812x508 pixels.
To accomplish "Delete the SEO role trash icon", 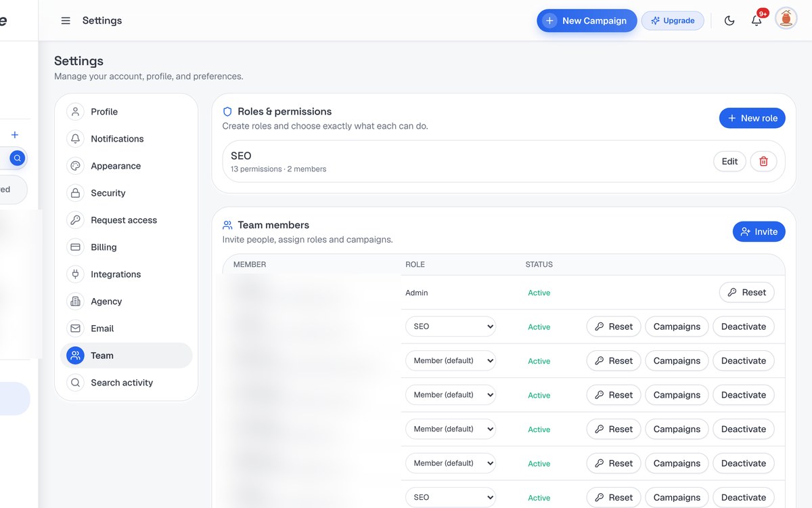I will [763, 161].
